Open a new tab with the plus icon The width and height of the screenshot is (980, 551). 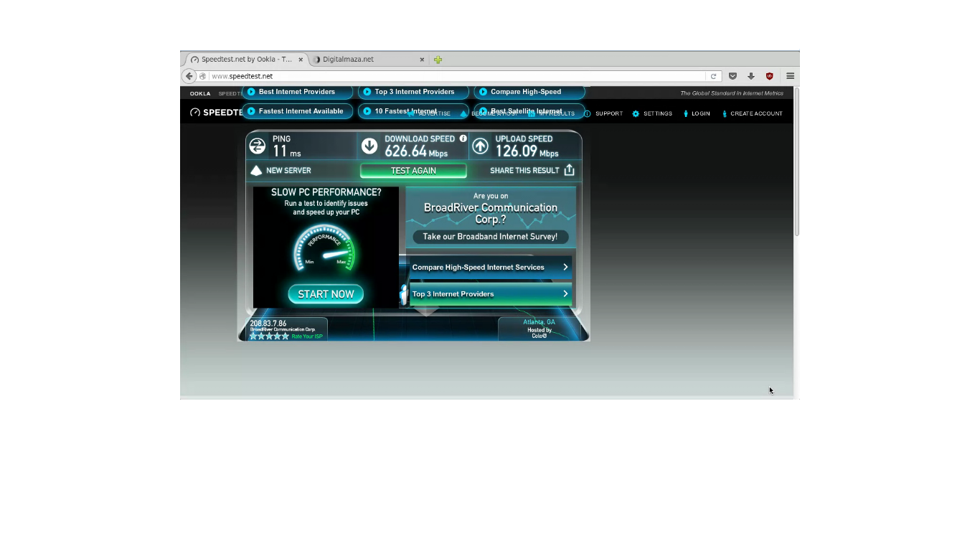click(x=438, y=60)
